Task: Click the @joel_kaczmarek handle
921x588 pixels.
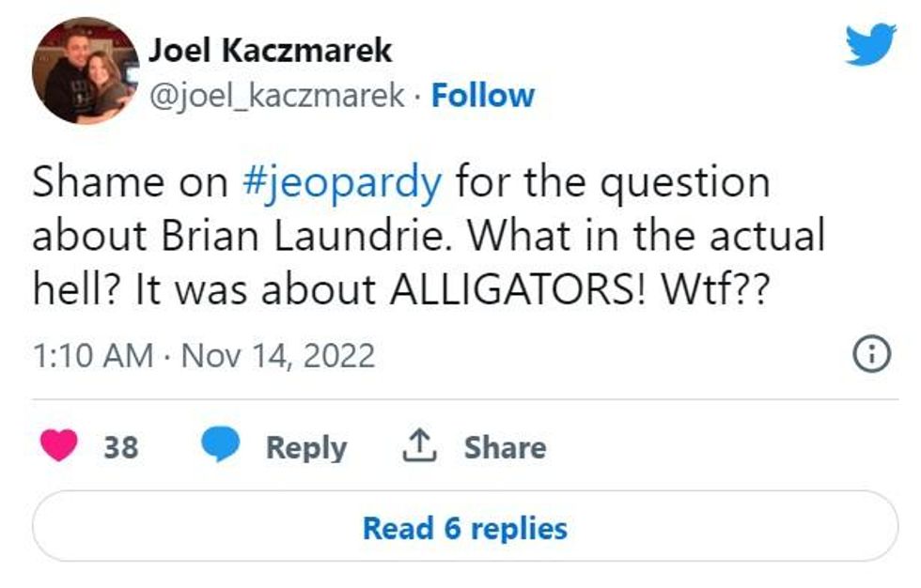Action: point(279,95)
